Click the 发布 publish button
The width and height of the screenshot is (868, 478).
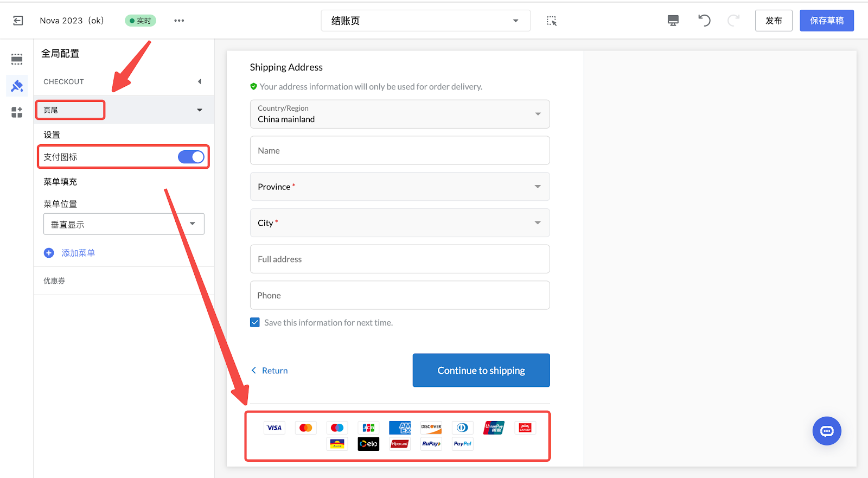774,21
